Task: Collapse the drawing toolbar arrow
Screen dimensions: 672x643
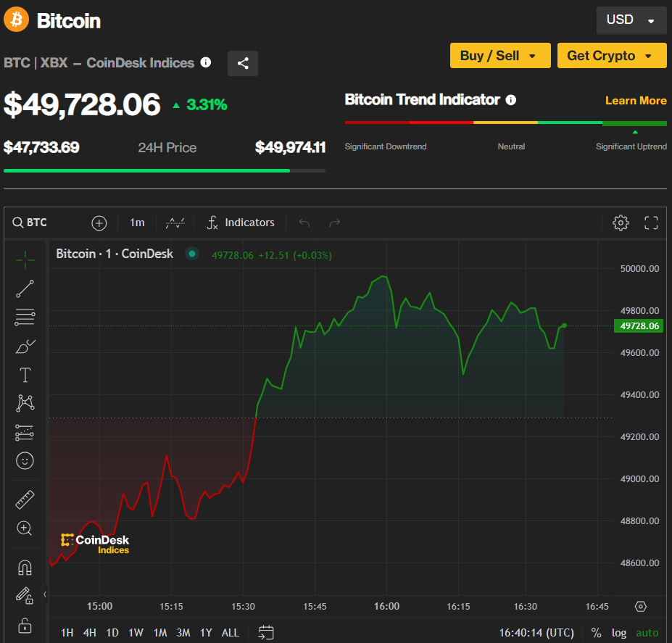Action: pos(44,594)
